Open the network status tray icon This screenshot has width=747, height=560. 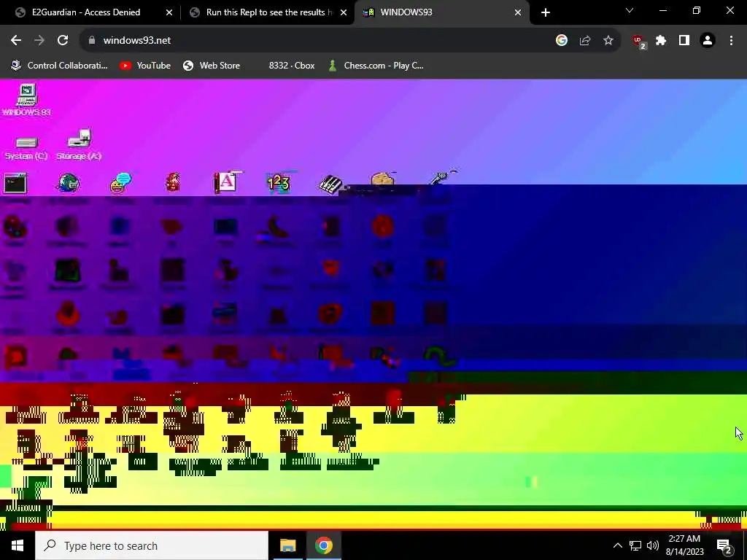(635, 545)
